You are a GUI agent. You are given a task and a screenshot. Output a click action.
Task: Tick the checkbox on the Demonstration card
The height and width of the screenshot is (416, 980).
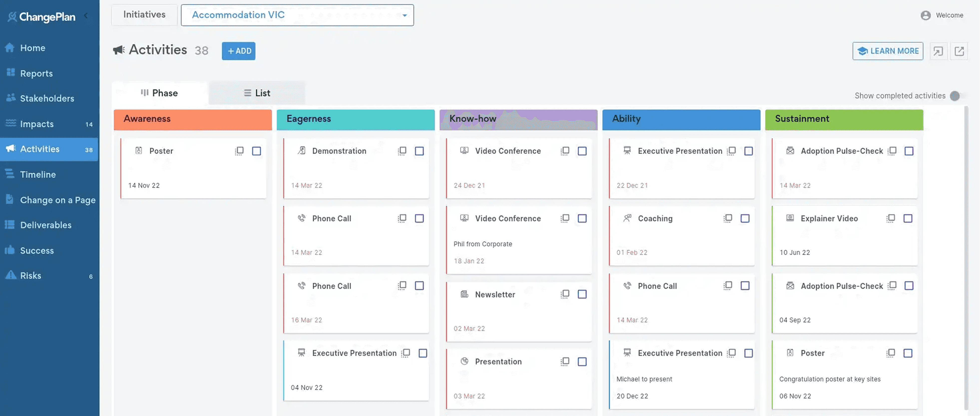pos(419,151)
